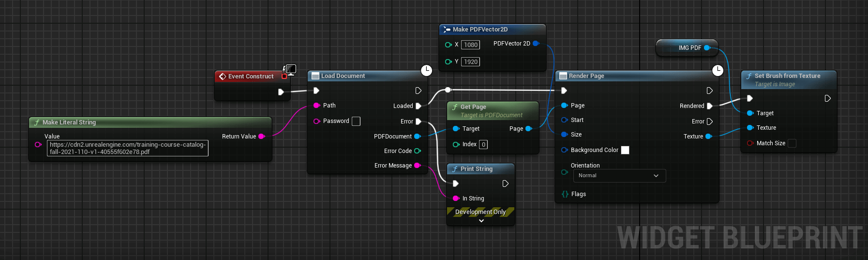The width and height of the screenshot is (868, 260).
Task: Click the Password input pin
Action: (316, 121)
